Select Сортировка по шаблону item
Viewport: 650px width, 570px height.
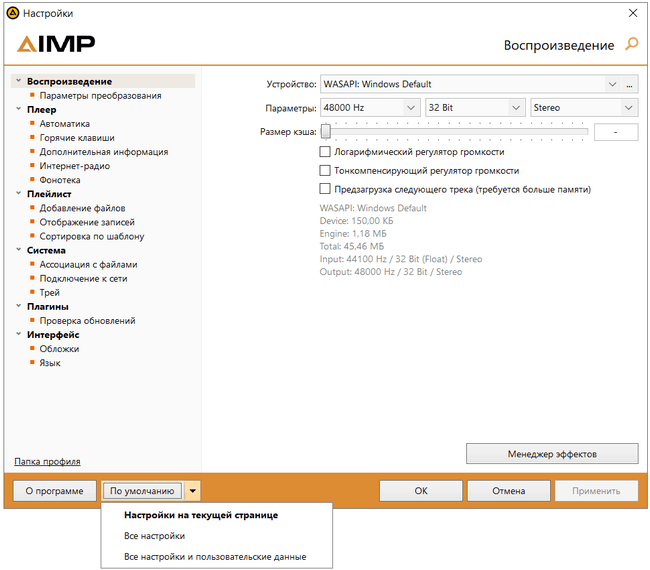(92, 236)
